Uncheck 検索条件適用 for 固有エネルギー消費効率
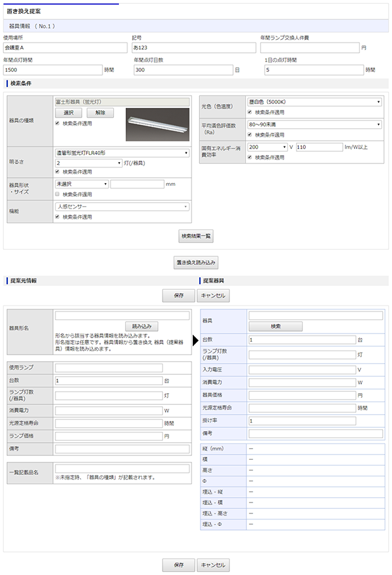 tap(250, 157)
